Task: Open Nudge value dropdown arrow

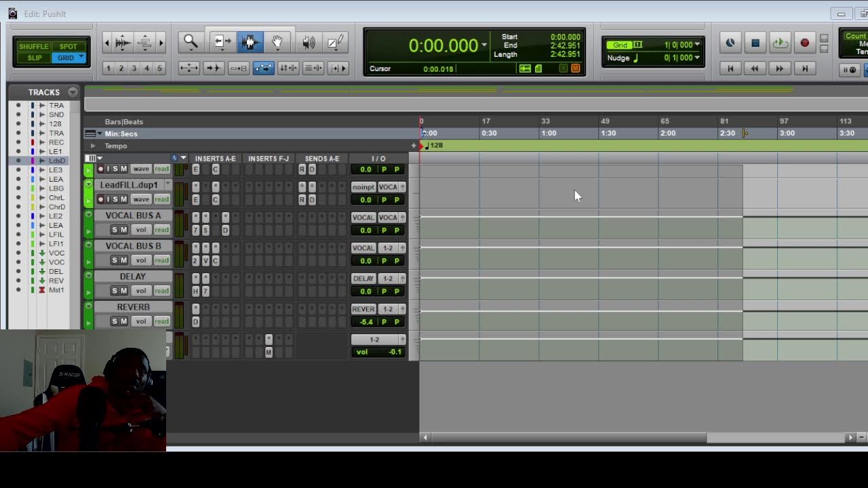Action: [697, 58]
